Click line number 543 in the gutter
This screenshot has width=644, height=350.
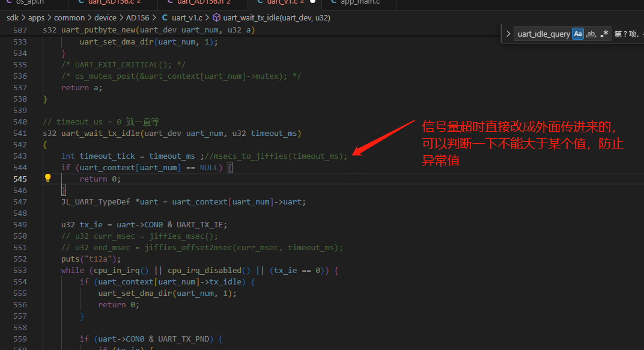coord(20,156)
